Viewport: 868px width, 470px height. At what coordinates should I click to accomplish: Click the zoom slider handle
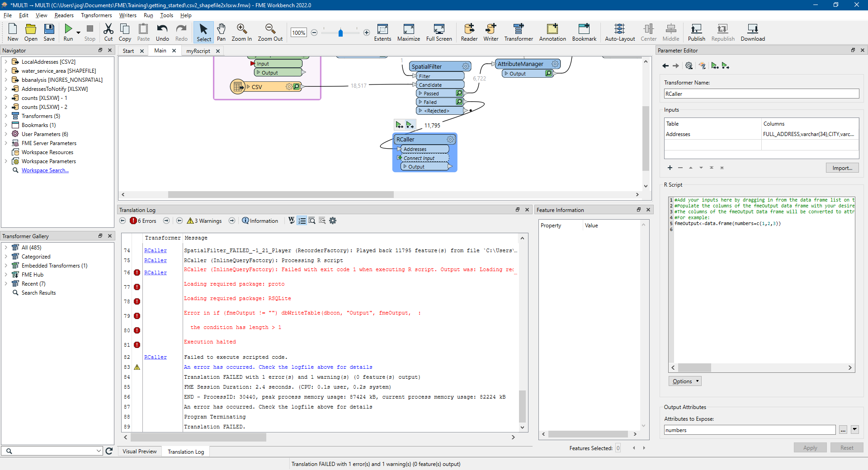(x=340, y=33)
